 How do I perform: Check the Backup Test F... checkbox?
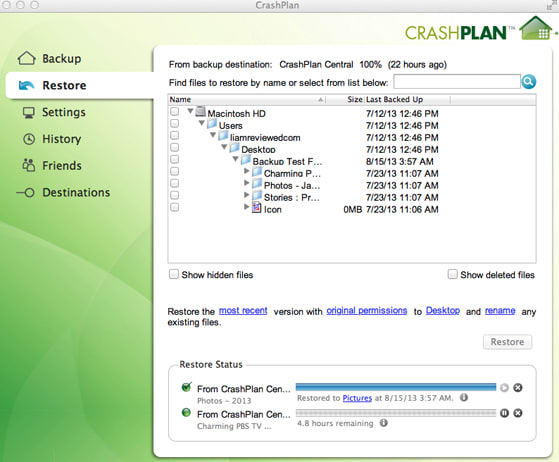coord(174,159)
